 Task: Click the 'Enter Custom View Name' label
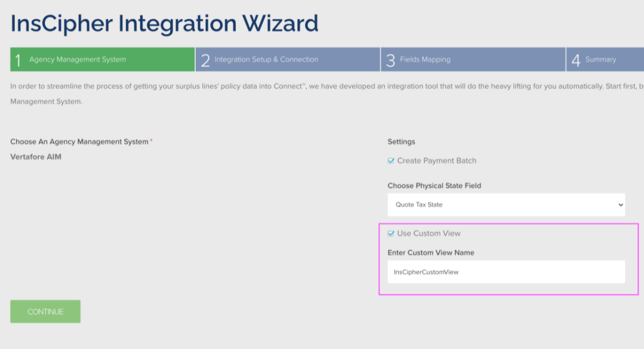click(430, 253)
